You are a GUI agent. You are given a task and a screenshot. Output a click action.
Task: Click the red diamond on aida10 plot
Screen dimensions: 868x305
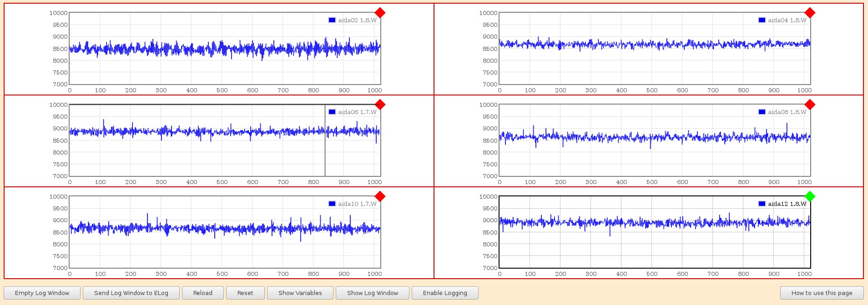(x=380, y=196)
